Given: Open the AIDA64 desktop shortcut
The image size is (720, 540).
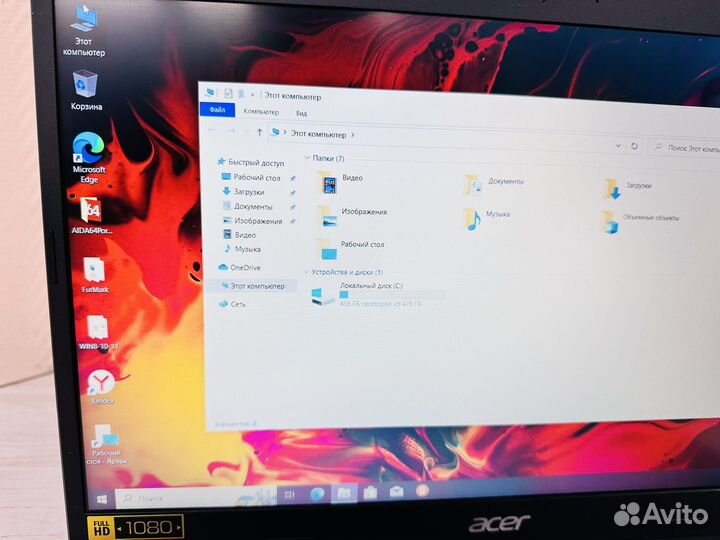Looking at the screenshot, I should 92,216.
